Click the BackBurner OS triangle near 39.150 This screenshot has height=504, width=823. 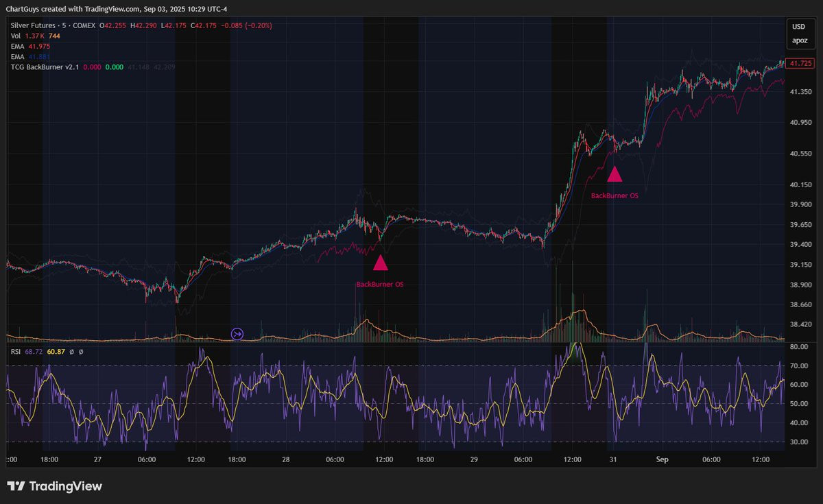[x=381, y=263]
